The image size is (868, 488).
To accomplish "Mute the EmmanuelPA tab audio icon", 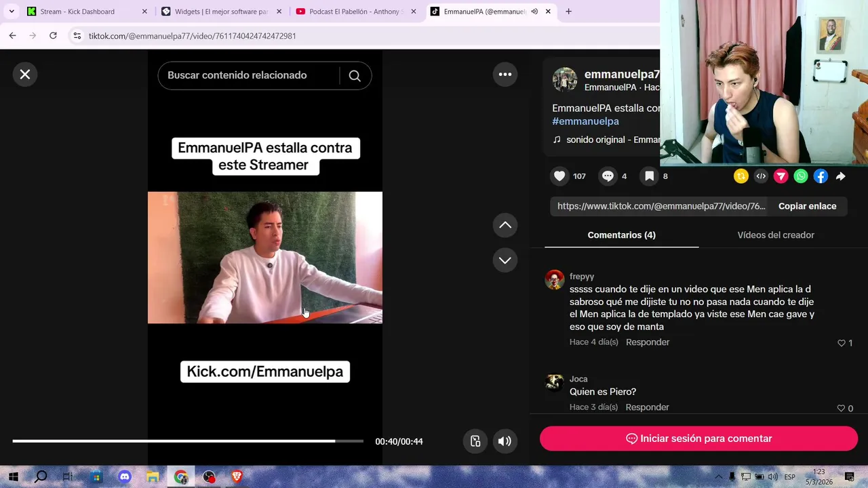I will pos(534,12).
